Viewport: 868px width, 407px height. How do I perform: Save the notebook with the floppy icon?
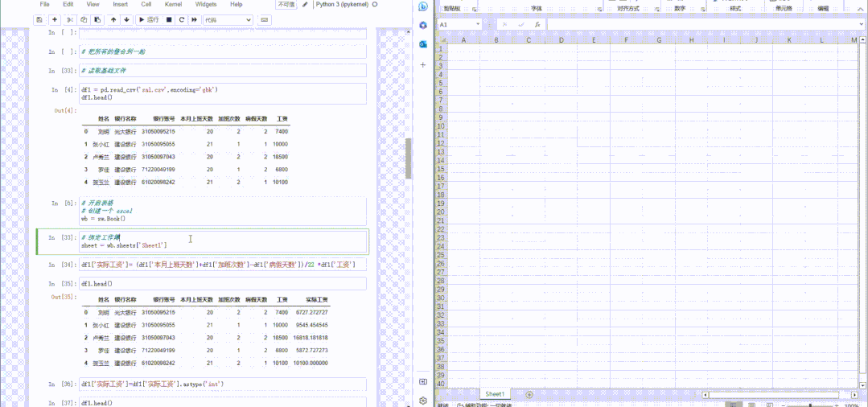point(39,19)
